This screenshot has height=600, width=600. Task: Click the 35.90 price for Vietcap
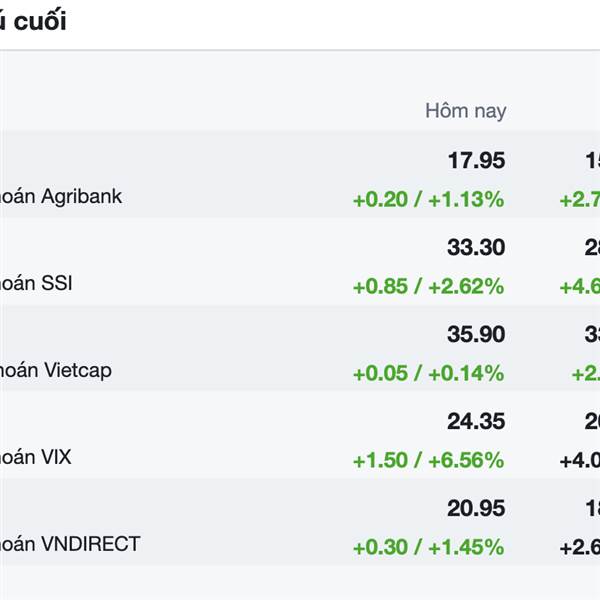pyautogui.click(x=476, y=335)
